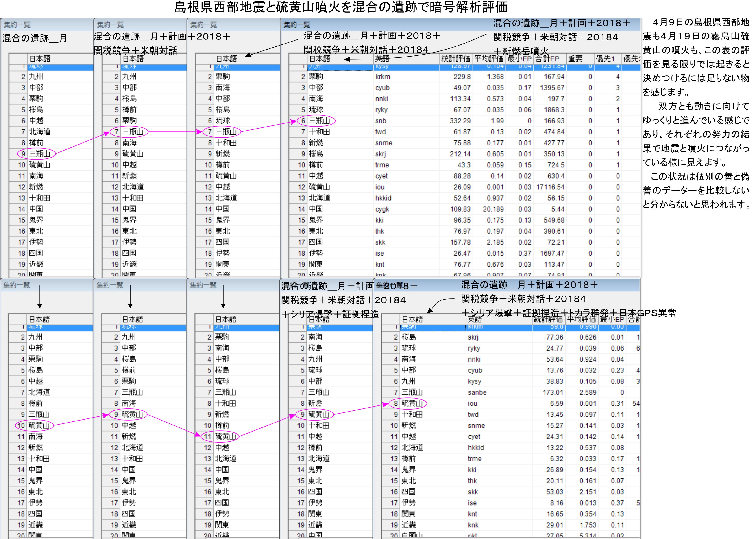The image size is (756, 539).
Task: Select the row with English code snb
Action: [x=381, y=121]
